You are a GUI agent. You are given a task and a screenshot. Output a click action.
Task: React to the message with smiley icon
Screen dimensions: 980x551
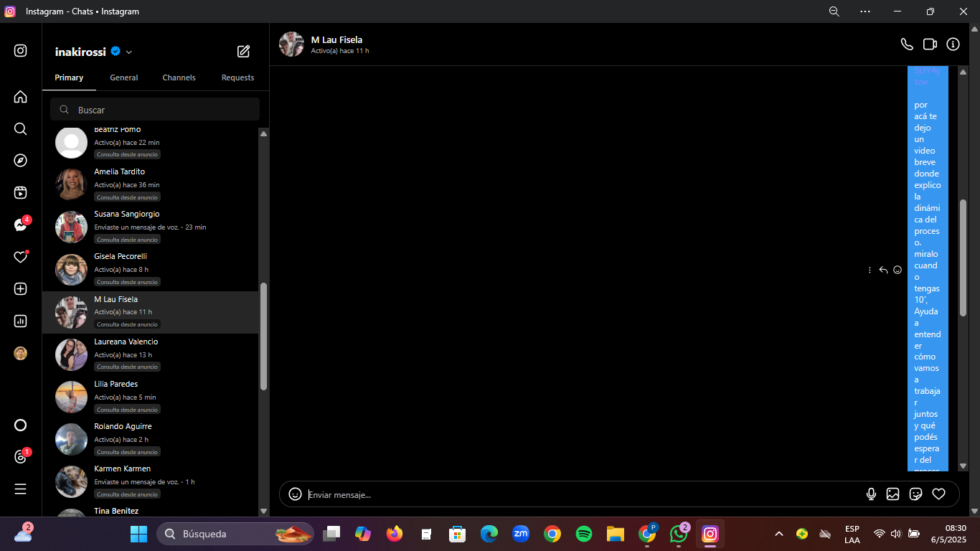897,270
